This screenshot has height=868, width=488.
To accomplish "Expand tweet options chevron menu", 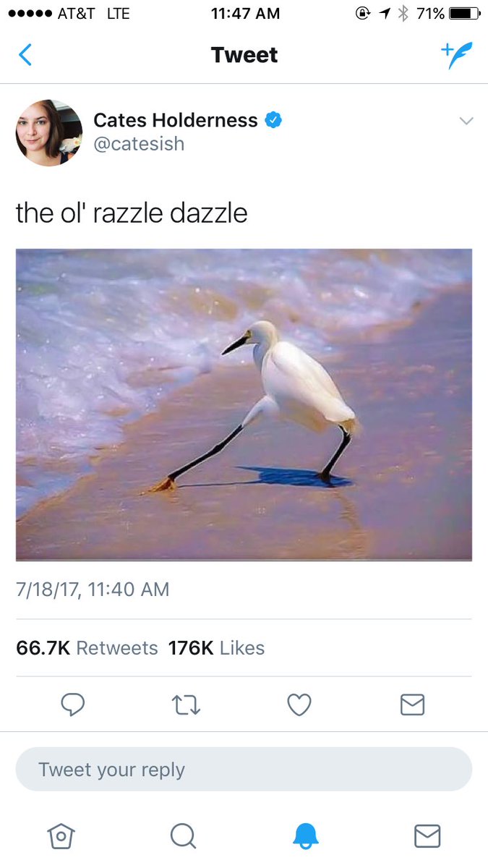I will pos(466,121).
